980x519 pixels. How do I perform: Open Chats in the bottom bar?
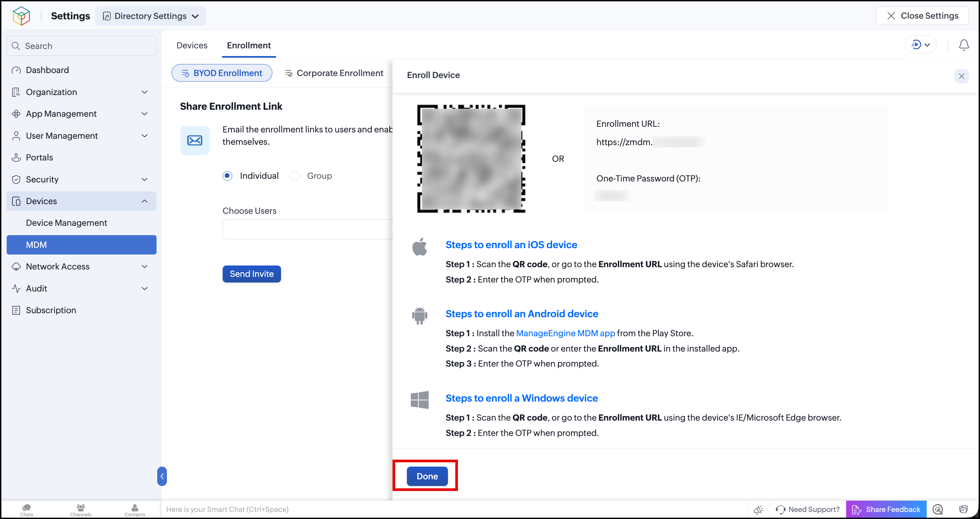tap(26, 510)
